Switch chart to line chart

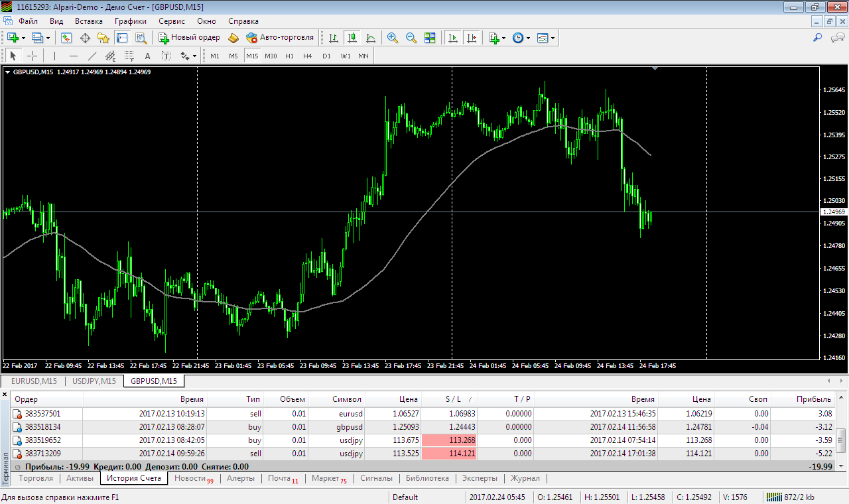371,38
